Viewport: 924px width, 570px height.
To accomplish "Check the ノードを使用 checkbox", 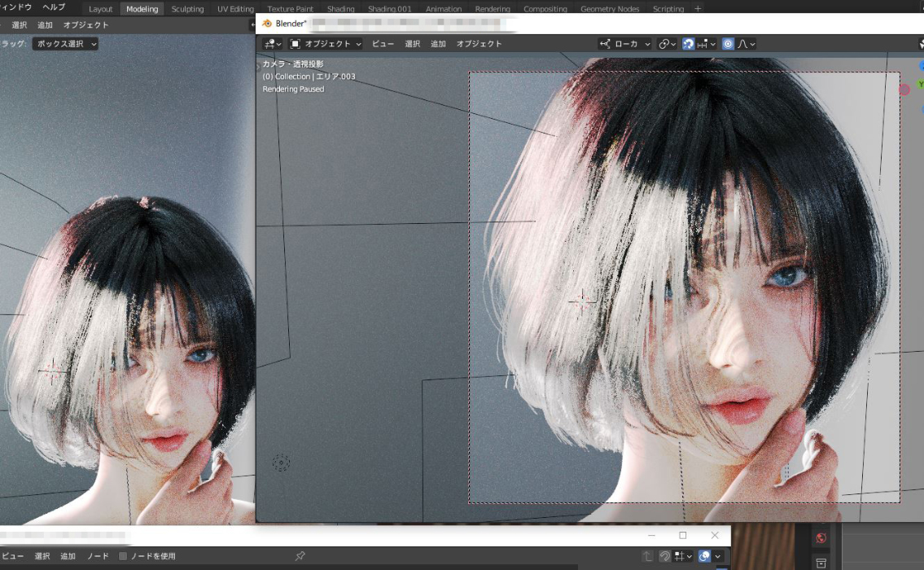I will [123, 555].
